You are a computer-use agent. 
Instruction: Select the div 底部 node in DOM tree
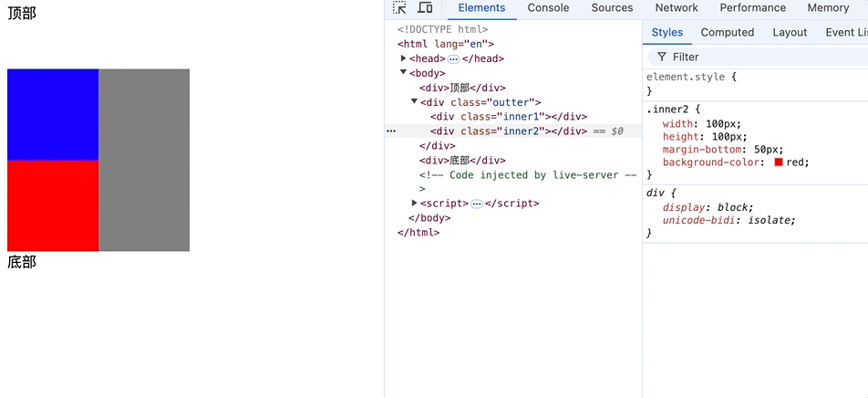462,160
